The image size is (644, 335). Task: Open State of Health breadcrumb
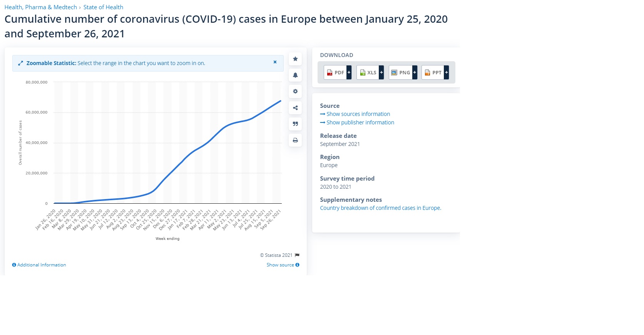tap(103, 7)
